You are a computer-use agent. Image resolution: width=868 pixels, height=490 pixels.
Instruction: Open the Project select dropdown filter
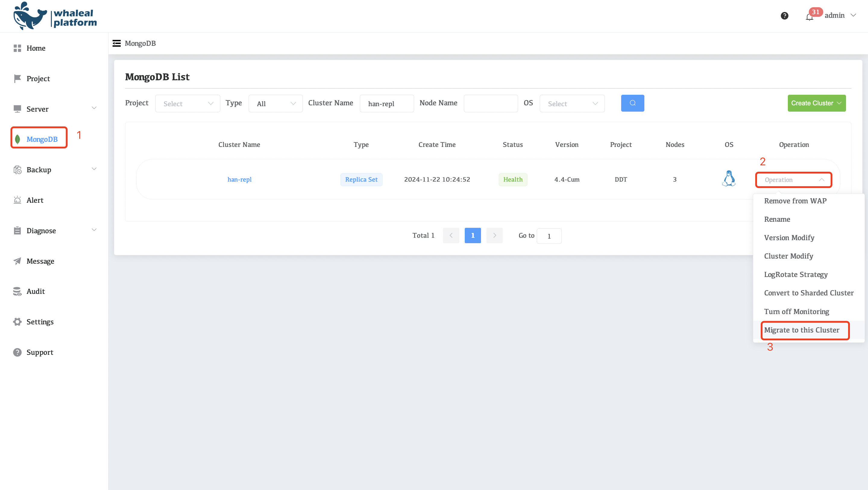[187, 103]
